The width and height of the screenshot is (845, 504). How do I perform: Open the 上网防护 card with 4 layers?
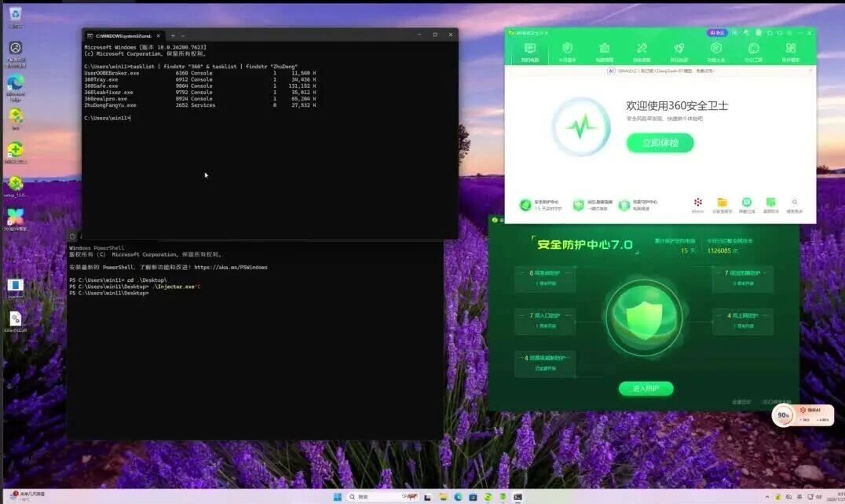coord(743,320)
